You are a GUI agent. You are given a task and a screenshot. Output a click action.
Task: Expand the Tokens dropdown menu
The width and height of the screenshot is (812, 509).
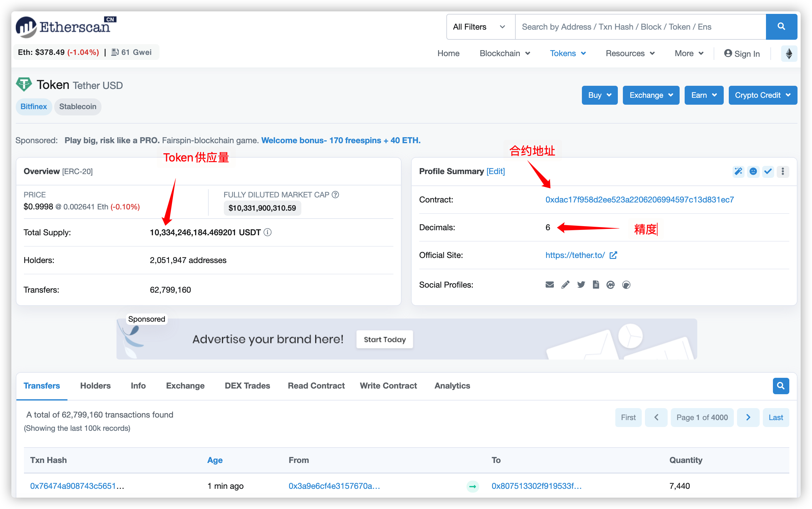tap(568, 53)
